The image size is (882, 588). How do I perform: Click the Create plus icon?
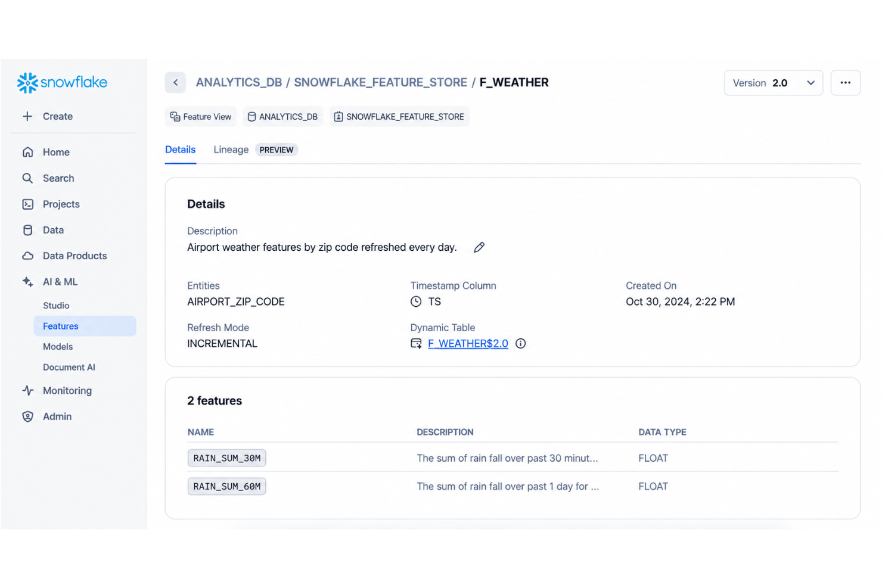click(27, 116)
